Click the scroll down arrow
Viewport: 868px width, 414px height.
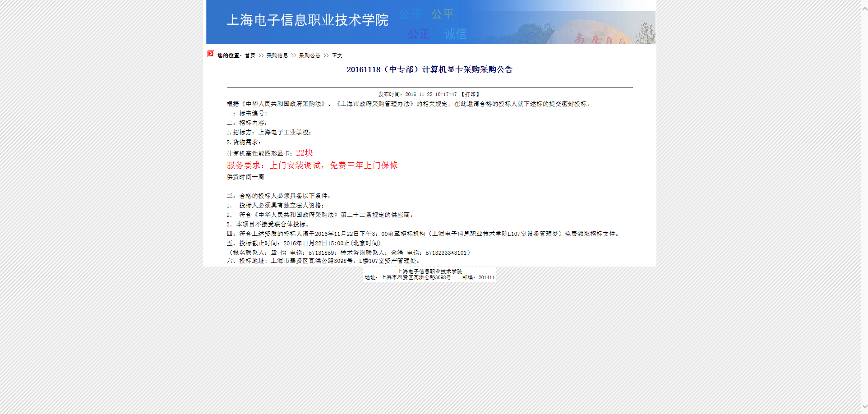[864, 406]
